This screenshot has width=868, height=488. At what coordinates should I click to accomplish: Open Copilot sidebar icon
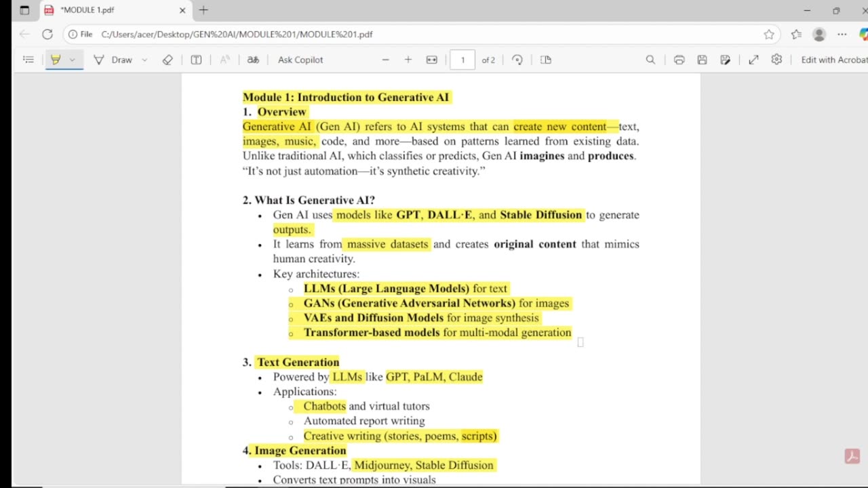[x=863, y=34]
